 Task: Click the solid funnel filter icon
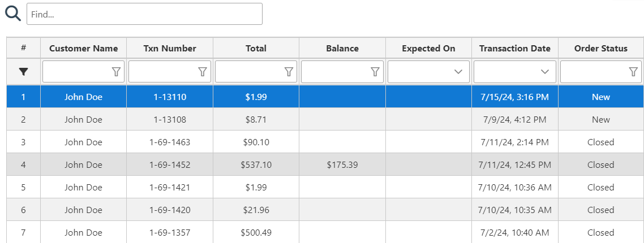pos(23,72)
